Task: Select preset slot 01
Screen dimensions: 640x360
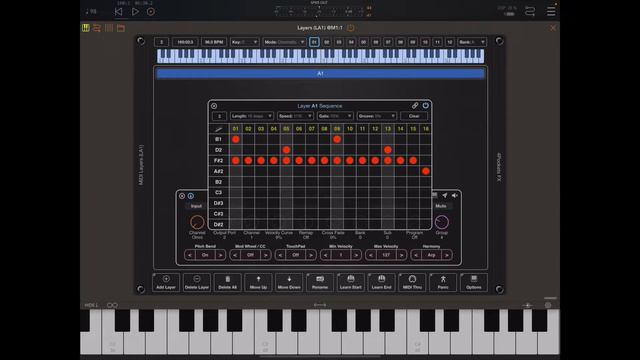Action: (314, 42)
